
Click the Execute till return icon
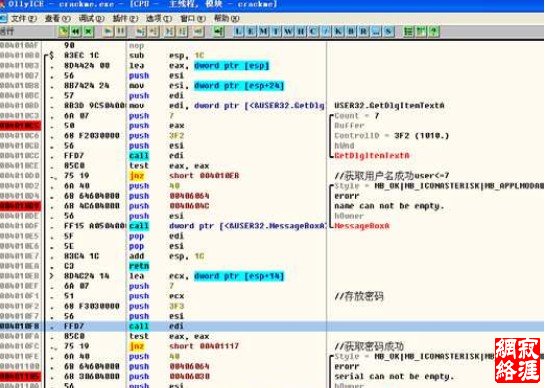(x=198, y=32)
